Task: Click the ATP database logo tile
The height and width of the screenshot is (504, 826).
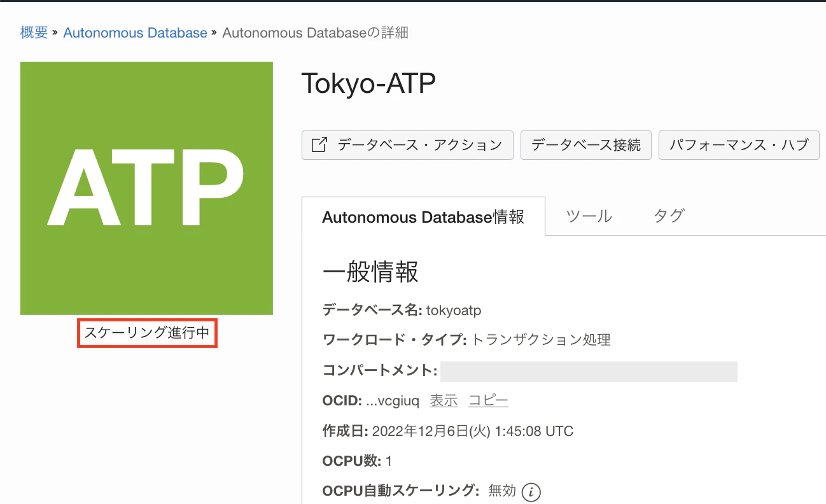Action: click(146, 188)
